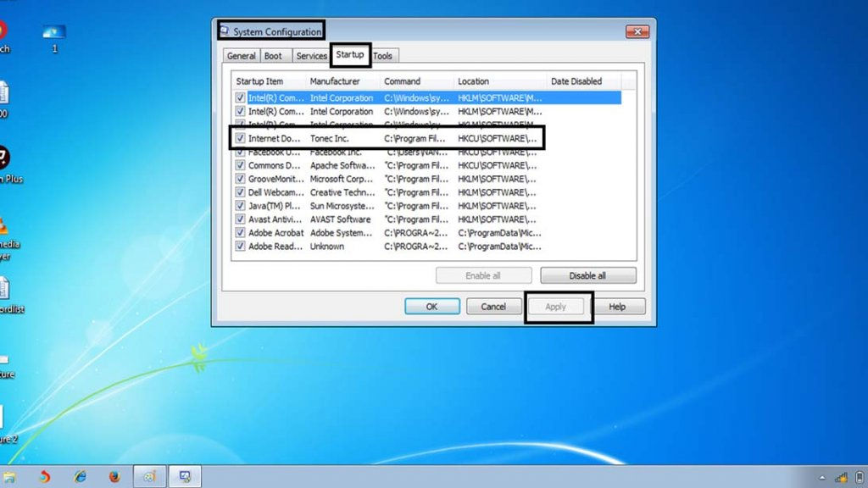Uncheck the Adobe Read... startup item

pos(240,247)
